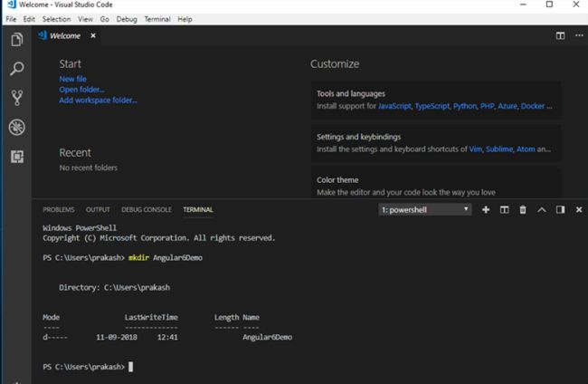Split the terminal pane
This screenshot has width=588, height=384.
coord(505,209)
